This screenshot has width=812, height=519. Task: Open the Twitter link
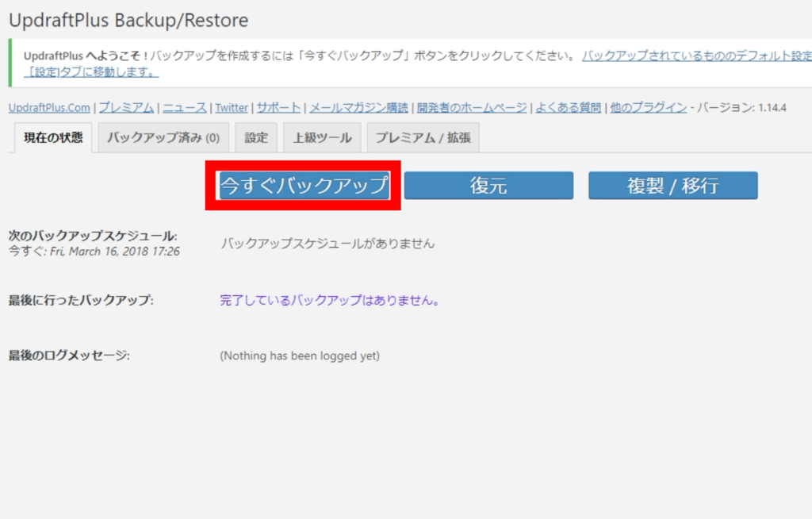coord(232,108)
